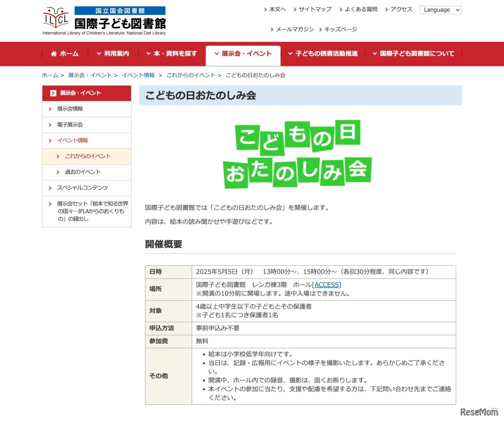Viewport: 504px width, 421px height.
Task: Click the イベント情報 breadcrumb link
Action: [138, 75]
